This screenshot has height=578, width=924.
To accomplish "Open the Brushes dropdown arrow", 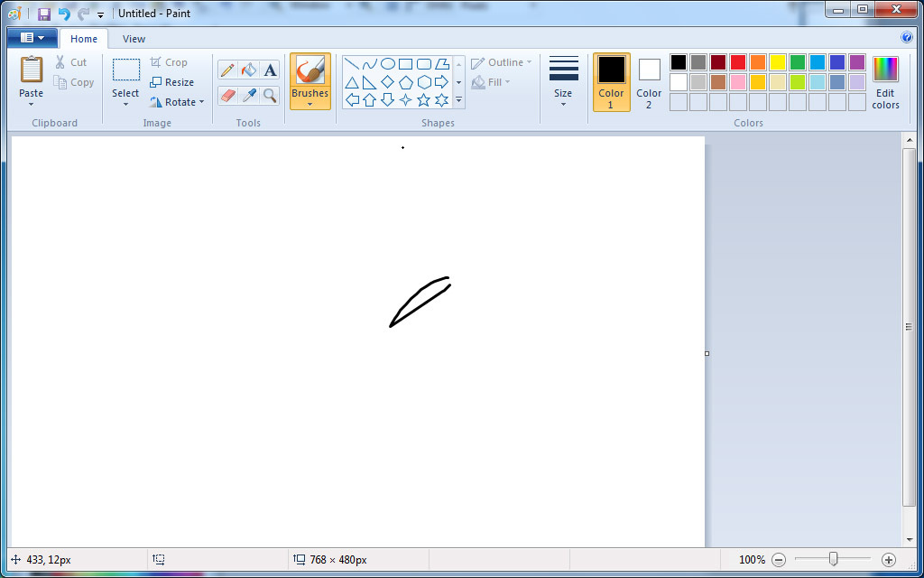I will click(x=310, y=104).
